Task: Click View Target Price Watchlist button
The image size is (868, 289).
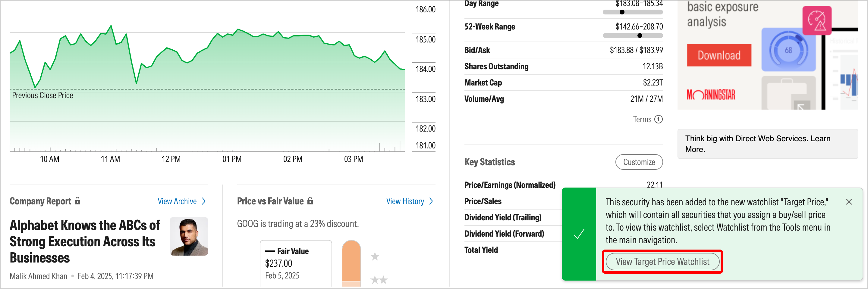Action: point(662,262)
